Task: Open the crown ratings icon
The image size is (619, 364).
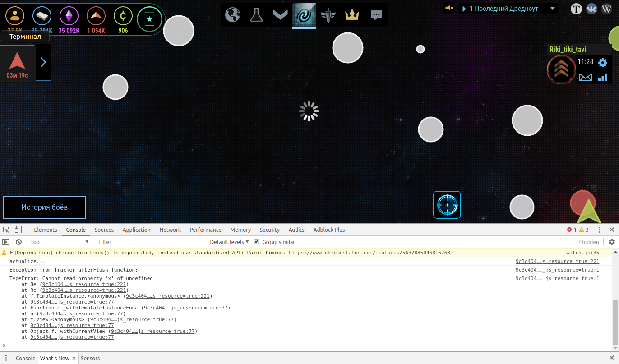Action: [351, 15]
